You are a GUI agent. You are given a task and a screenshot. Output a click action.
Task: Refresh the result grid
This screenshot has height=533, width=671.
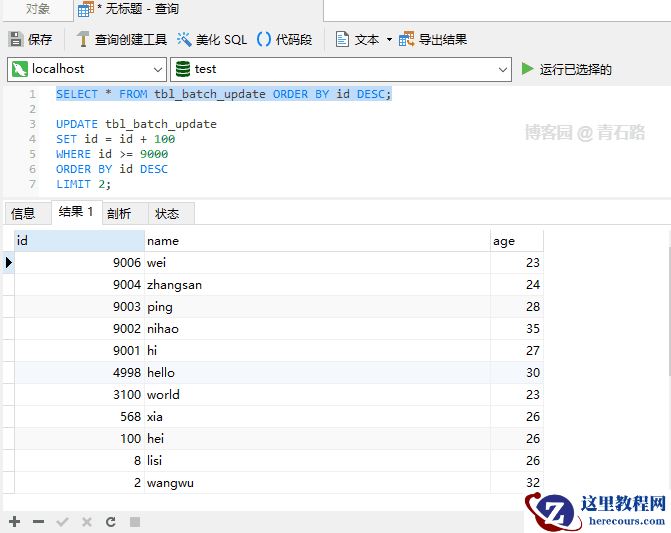click(111, 521)
